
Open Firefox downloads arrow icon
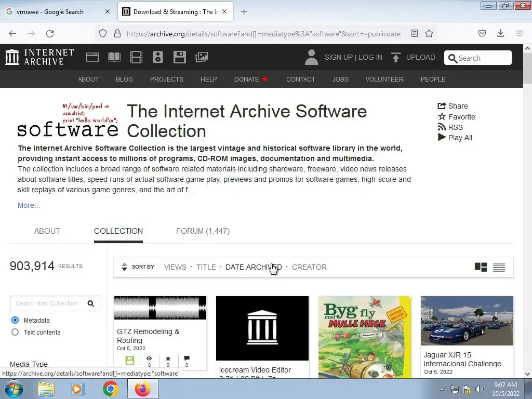click(x=500, y=33)
